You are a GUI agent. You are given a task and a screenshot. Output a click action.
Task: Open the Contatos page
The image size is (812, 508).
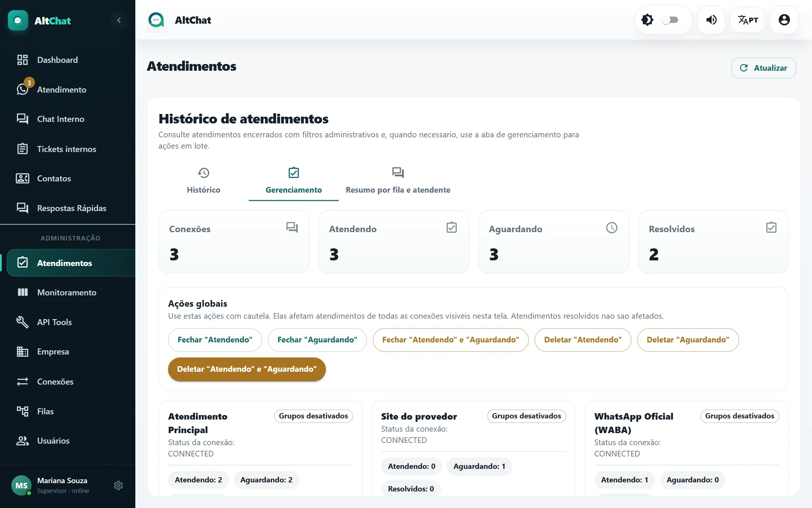click(x=68, y=178)
